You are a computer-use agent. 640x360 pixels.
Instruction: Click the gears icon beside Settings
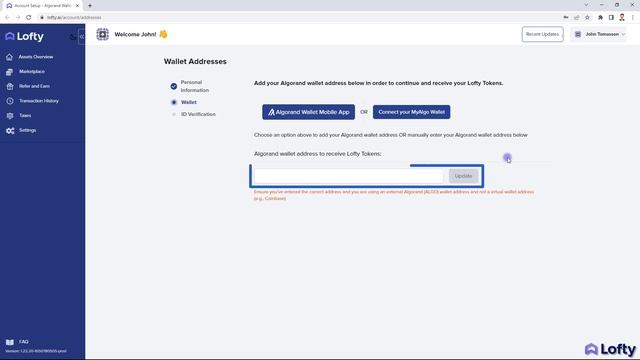click(x=10, y=131)
